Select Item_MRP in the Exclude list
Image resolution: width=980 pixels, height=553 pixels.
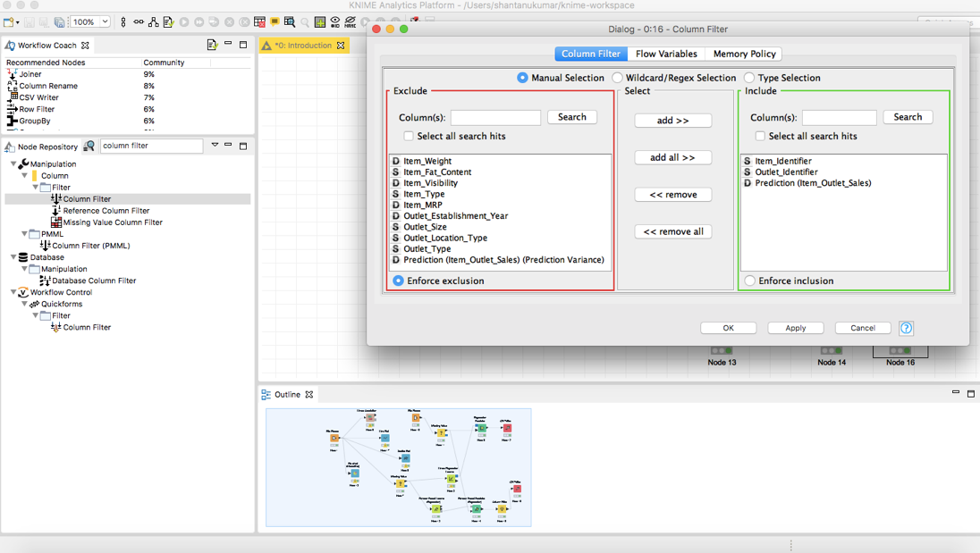coord(422,205)
